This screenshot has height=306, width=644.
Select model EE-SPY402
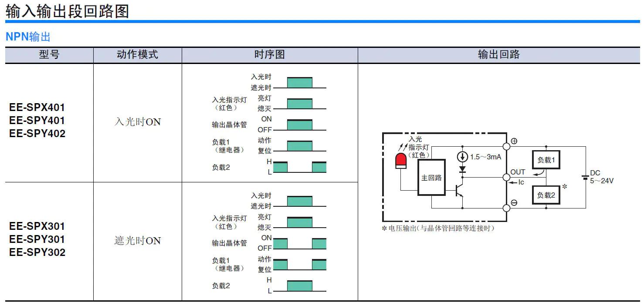(37, 134)
